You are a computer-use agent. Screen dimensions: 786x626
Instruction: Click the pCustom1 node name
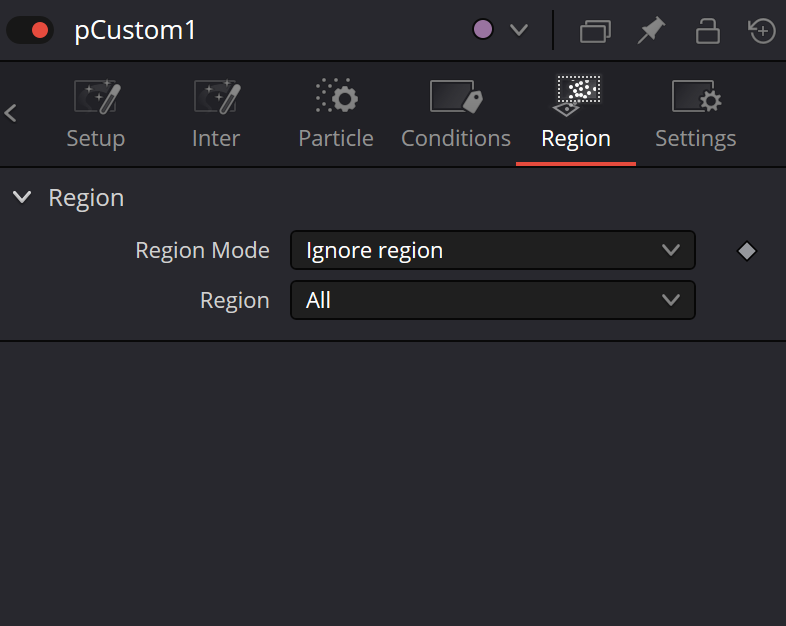point(135,31)
